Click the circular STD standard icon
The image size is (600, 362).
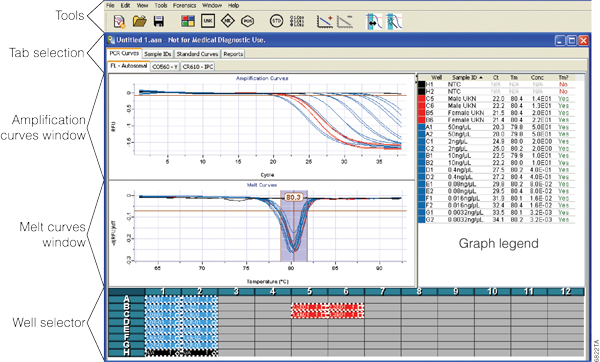tap(276, 21)
